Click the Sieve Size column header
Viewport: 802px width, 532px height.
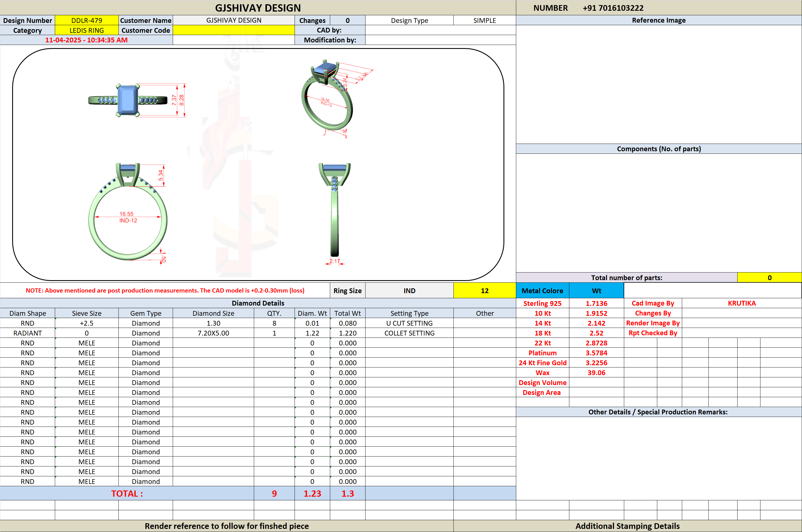(87, 313)
